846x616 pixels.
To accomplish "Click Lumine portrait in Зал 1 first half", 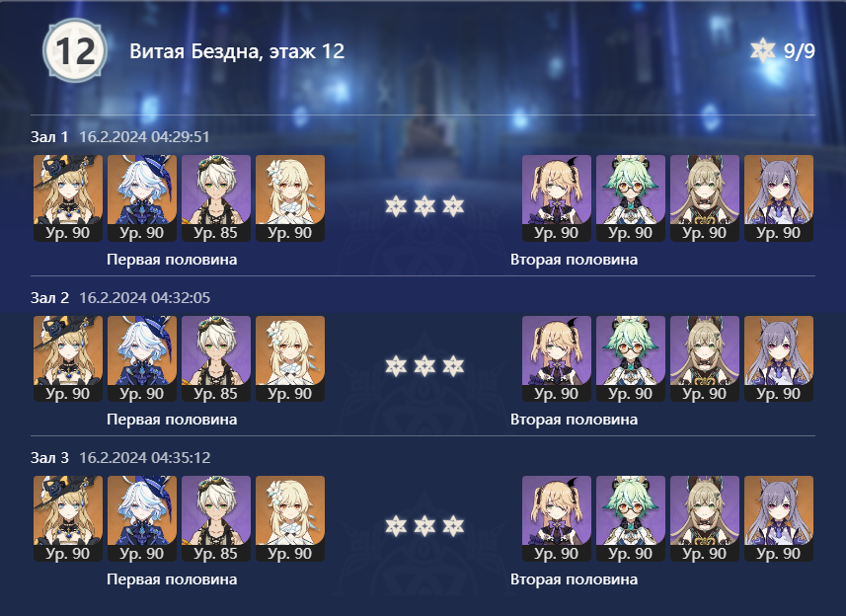I will [290, 198].
